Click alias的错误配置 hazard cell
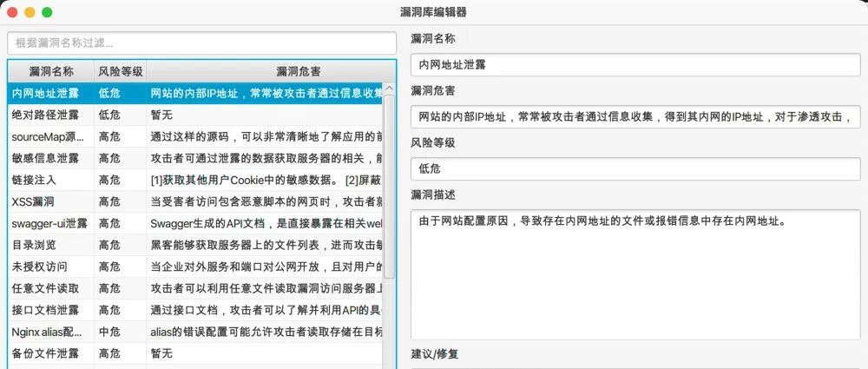The height and width of the screenshot is (369, 868). (x=266, y=332)
